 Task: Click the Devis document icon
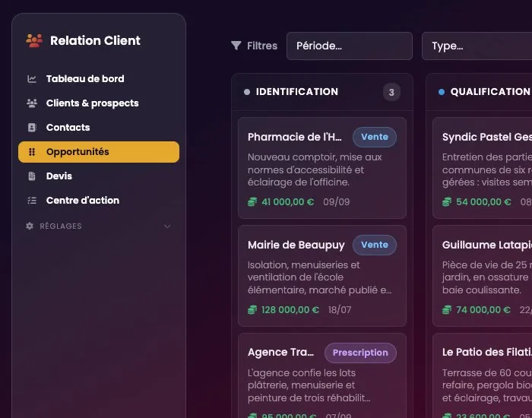32,176
